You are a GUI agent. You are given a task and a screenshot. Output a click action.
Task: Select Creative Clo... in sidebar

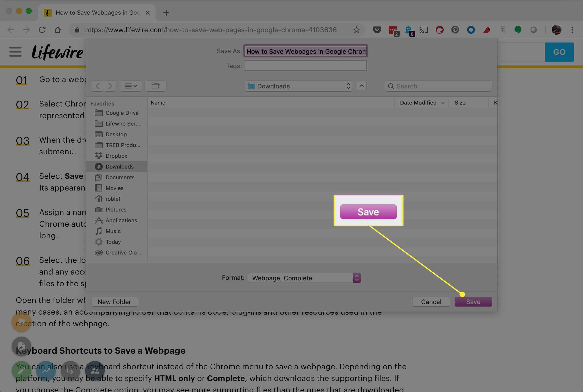click(x=117, y=253)
